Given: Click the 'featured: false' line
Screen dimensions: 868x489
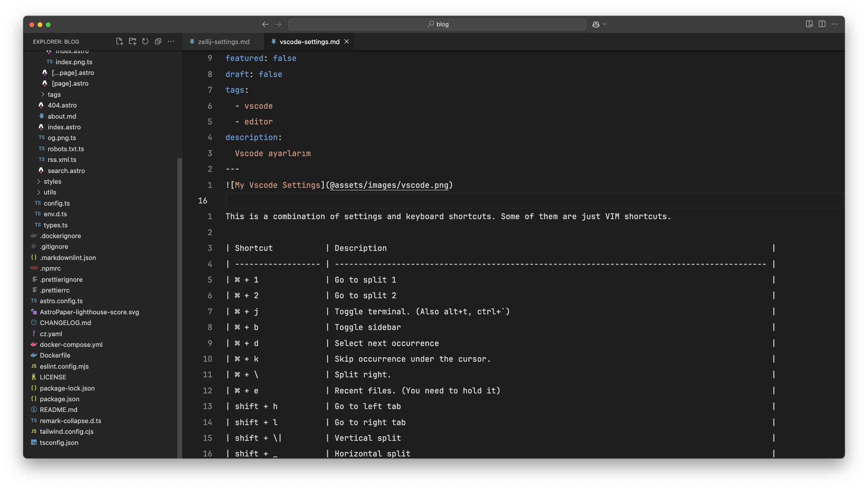Looking at the screenshot, I should coord(261,58).
